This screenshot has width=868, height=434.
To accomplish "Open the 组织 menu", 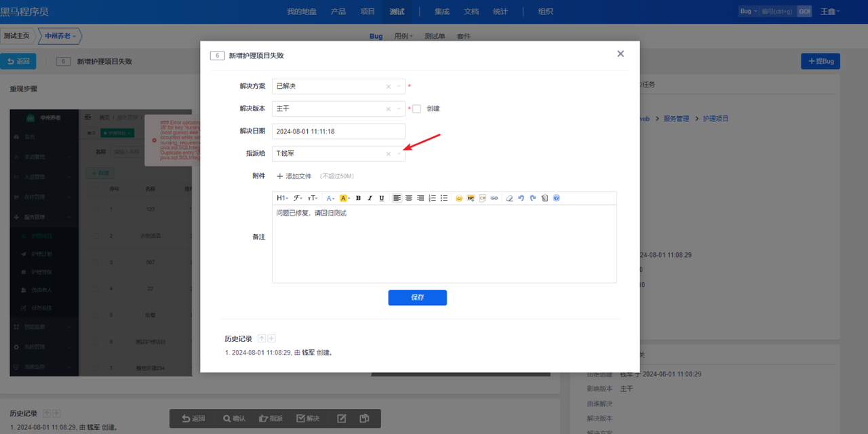I will [x=545, y=12].
